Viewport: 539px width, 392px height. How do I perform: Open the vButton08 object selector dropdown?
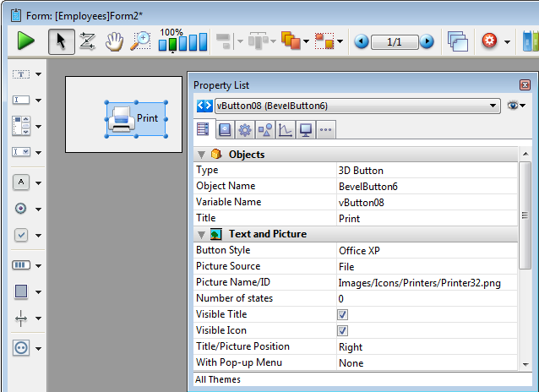493,106
